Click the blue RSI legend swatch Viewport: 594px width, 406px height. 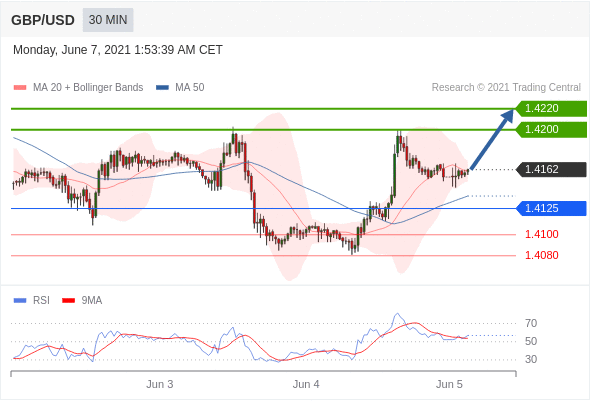(20, 300)
